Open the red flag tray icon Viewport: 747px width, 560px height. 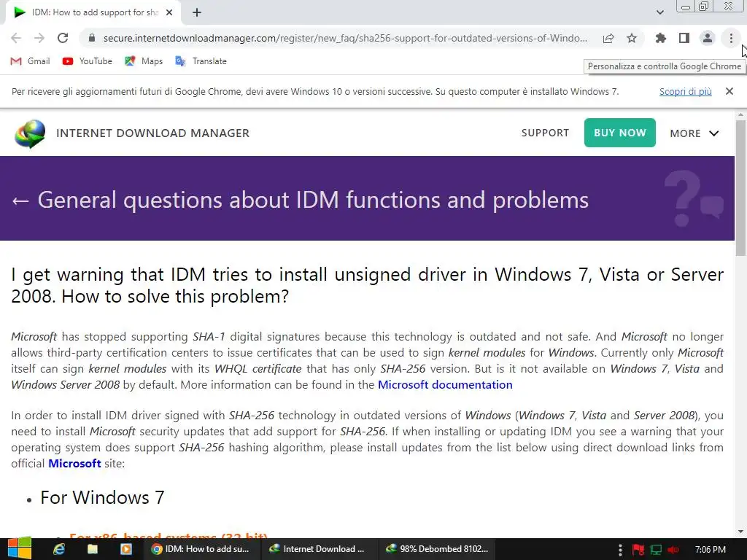click(638, 550)
